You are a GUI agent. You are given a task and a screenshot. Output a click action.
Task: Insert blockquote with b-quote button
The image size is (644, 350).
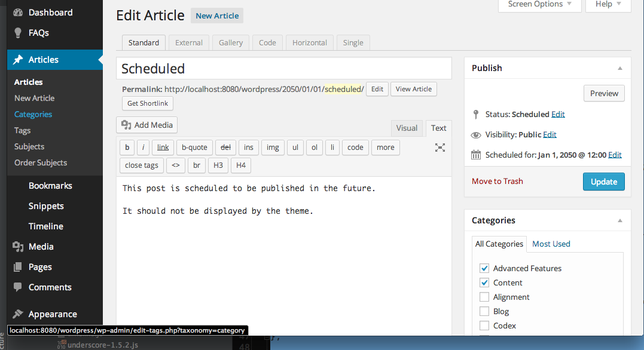[195, 148]
